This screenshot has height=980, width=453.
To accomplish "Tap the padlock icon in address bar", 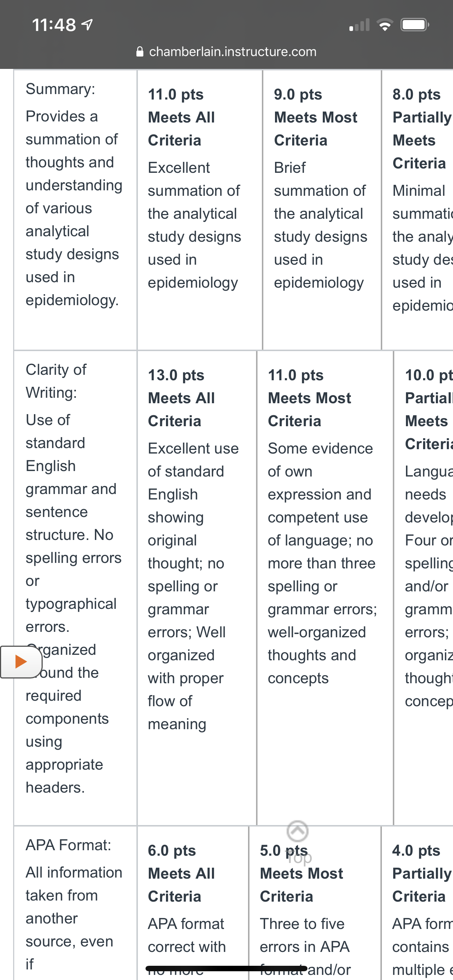I will (140, 51).
